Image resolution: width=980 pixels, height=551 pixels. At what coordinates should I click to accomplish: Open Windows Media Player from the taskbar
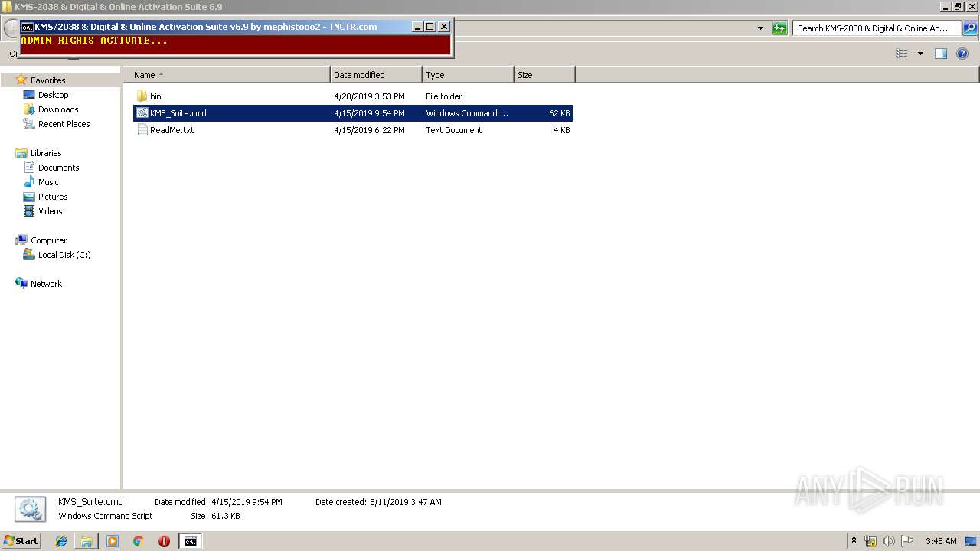pyautogui.click(x=113, y=541)
